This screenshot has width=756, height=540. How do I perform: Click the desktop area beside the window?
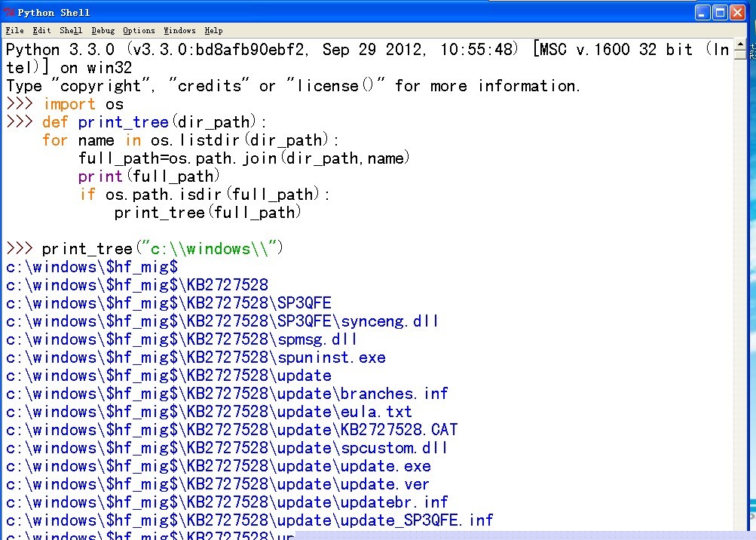[x=754, y=302]
